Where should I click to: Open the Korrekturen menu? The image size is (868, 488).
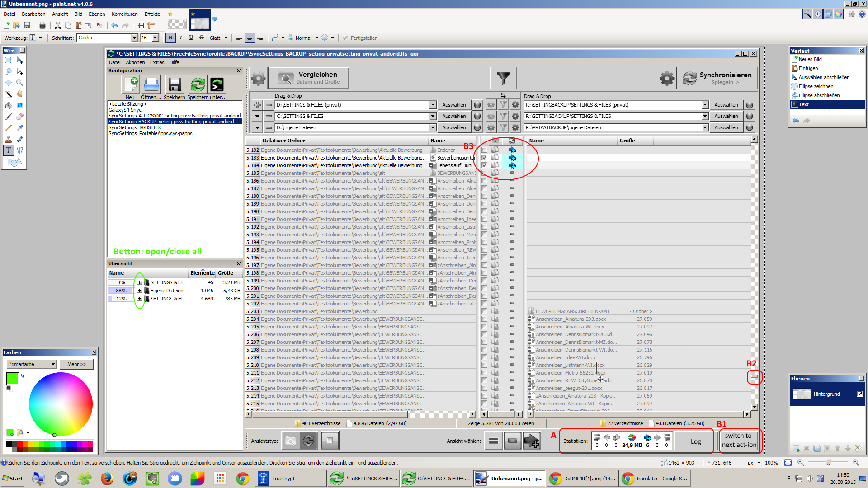coord(124,14)
